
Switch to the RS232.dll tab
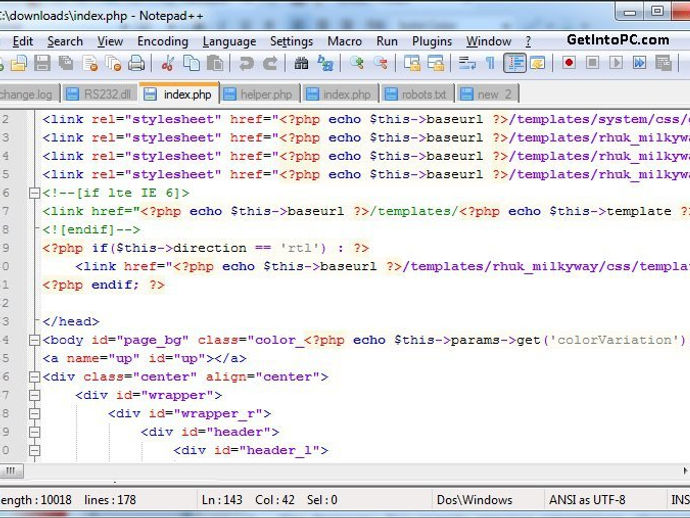point(100,94)
